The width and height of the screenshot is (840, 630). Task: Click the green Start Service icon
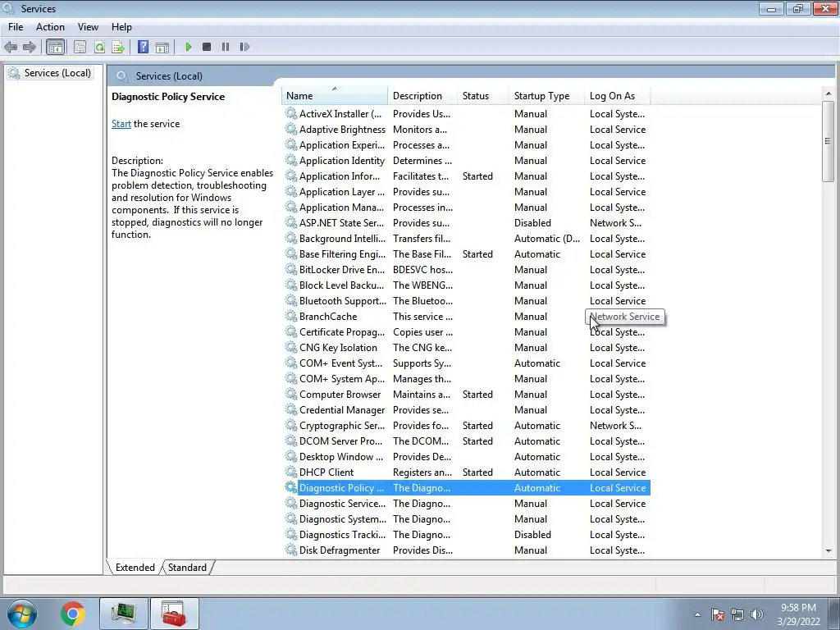point(188,47)
